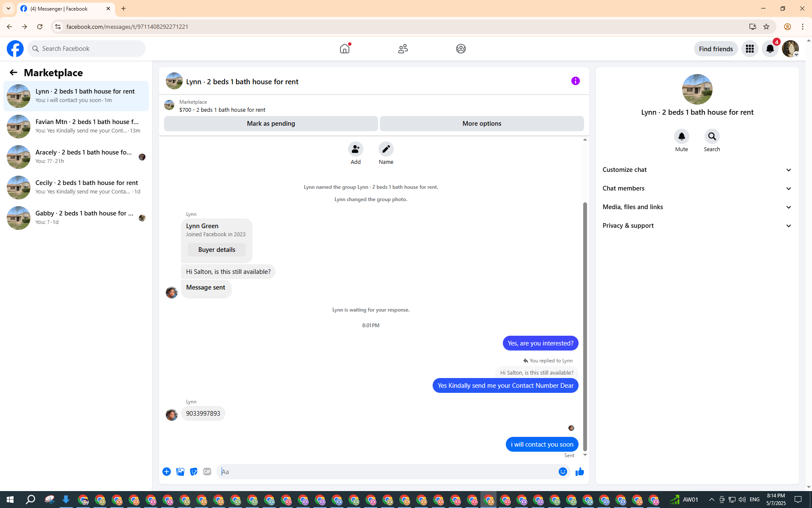Focus the message text field
The image size is (812, 508).
coord(387,472)
